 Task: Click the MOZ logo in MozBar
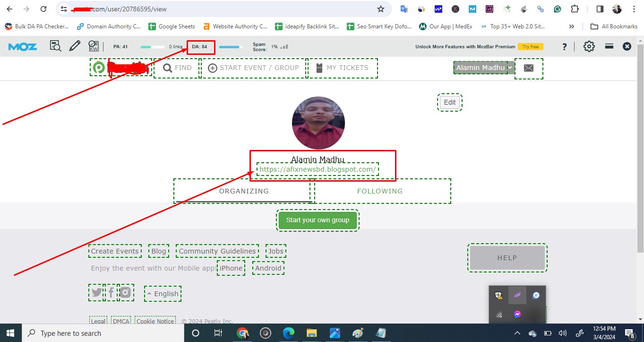[x=23, y=46]
